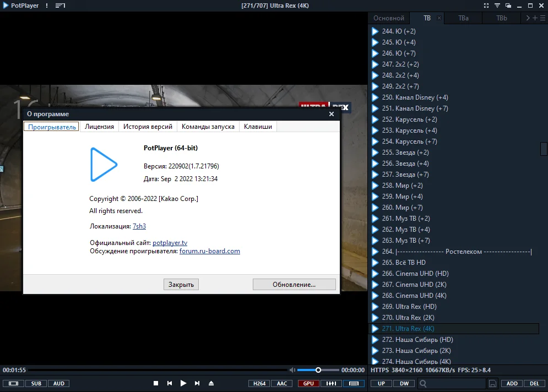Open playlist options hamburger menu
548x392 pixels.
[542, 18]
